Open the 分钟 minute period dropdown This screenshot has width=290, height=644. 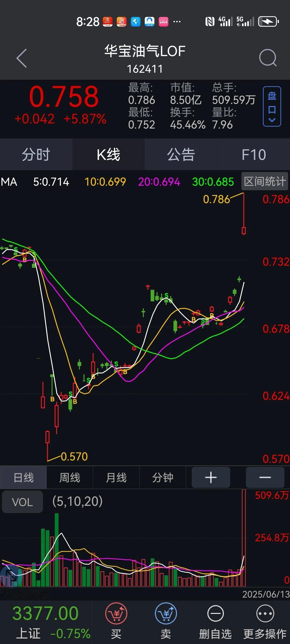tap(163, 478)
